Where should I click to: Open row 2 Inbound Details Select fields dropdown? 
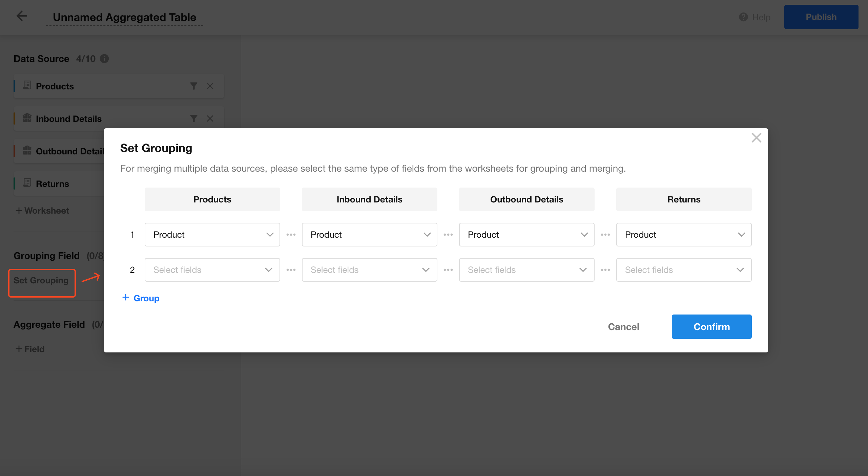tap(369, 270)
